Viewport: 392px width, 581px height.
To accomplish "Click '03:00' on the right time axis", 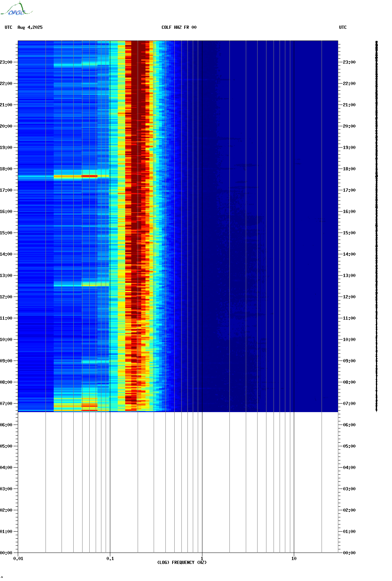I will (x=349, y=489).
